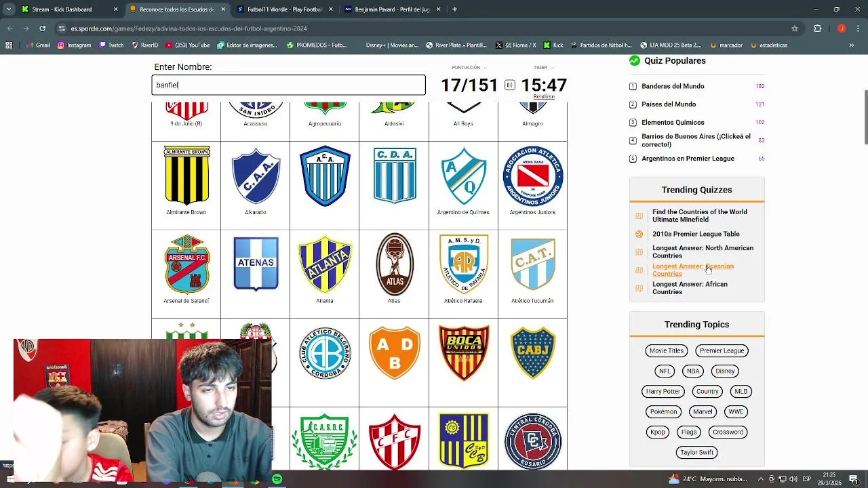868x488 pixels.
Task: Open the apps grid in bookmarks bar
Action: pyautogui.click(x=9, y=45)
